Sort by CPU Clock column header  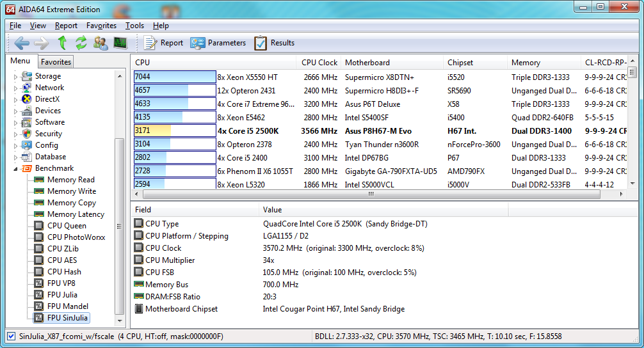(x=319, y=63)
